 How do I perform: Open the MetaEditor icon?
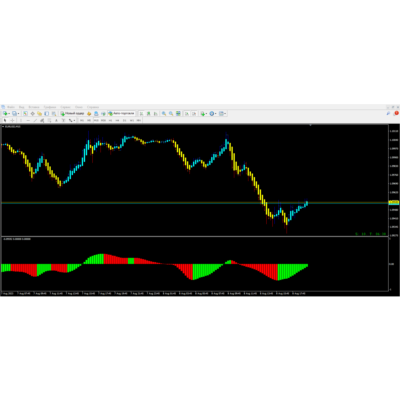(x=89, y=114)
